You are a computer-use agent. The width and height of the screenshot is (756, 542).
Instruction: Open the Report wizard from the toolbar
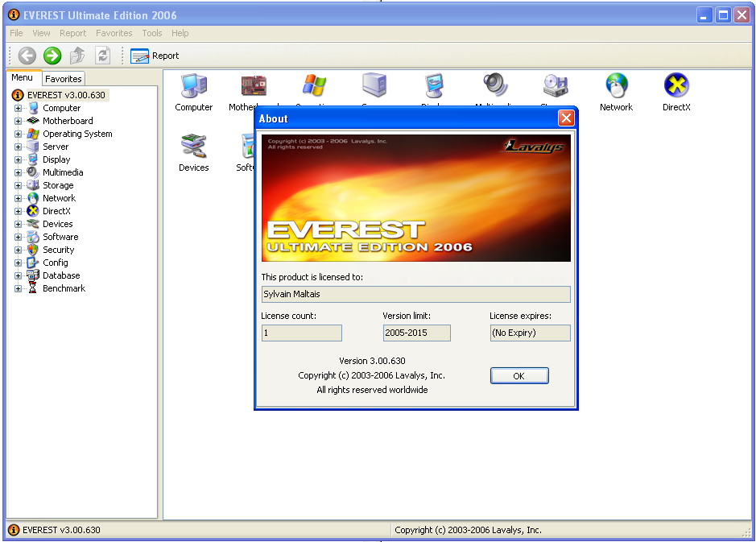click(155, 56)
